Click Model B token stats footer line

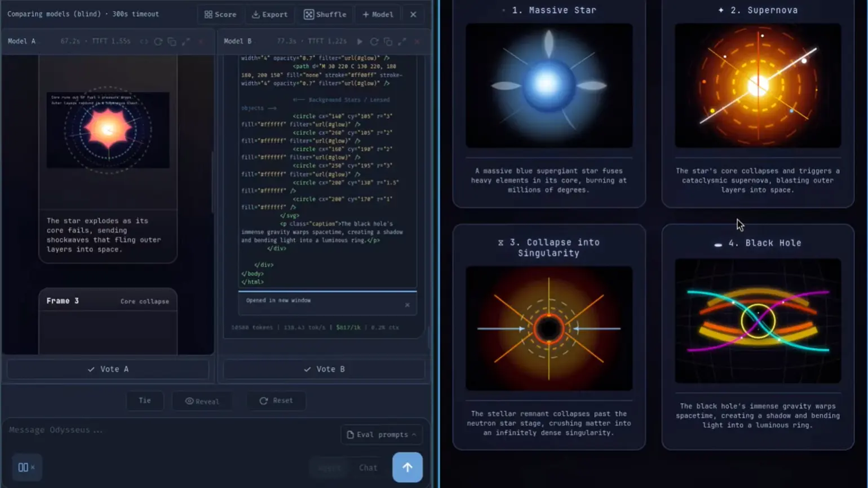(x=315, y=327)
